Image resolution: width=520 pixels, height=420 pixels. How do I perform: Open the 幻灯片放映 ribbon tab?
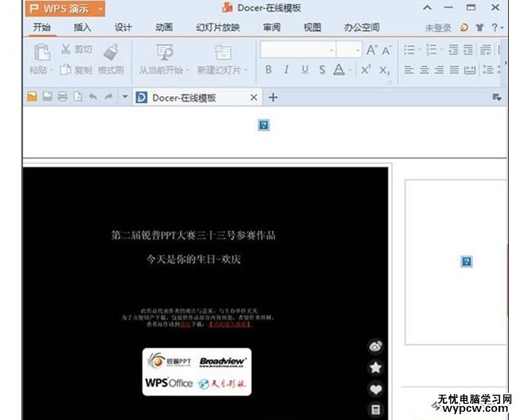coord(218,27)
